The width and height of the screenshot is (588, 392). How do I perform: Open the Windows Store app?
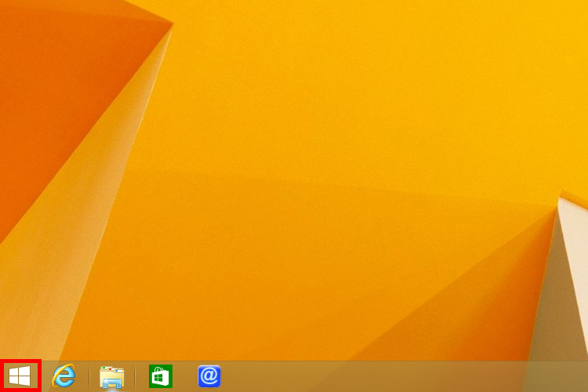pyautogui.click(x=160, y=376)
